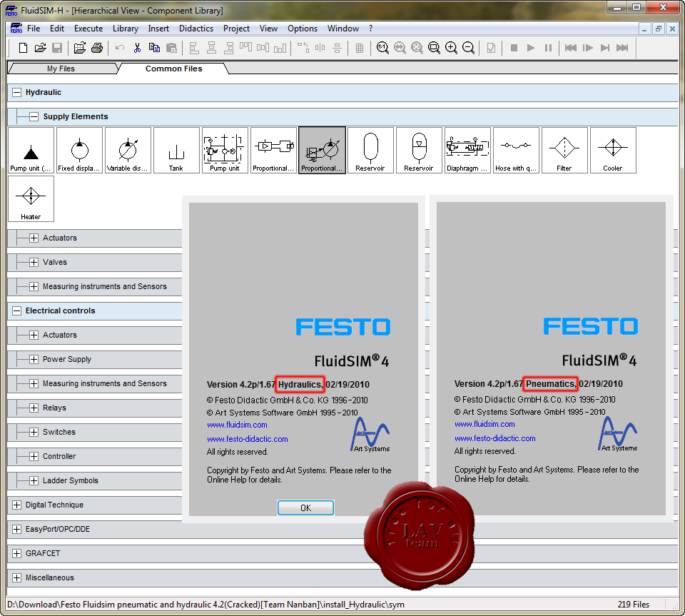Expand the Power Supply group
This screenshot has width=685, height=616.
click(34, 359)
